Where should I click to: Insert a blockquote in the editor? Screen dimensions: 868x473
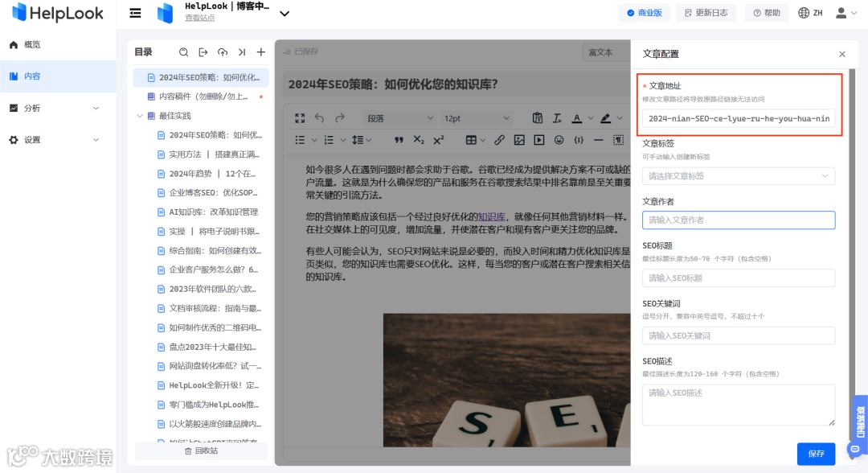[x=399, y=139]
